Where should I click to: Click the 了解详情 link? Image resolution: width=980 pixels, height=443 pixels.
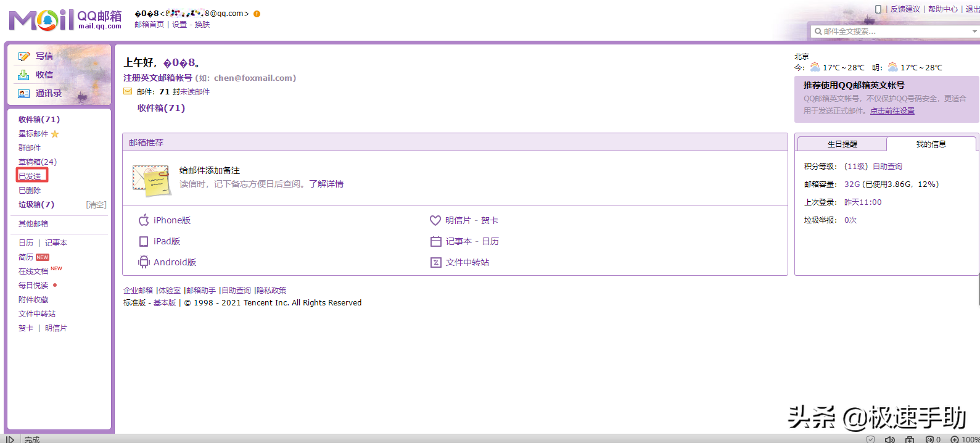(x=326, y=184)
